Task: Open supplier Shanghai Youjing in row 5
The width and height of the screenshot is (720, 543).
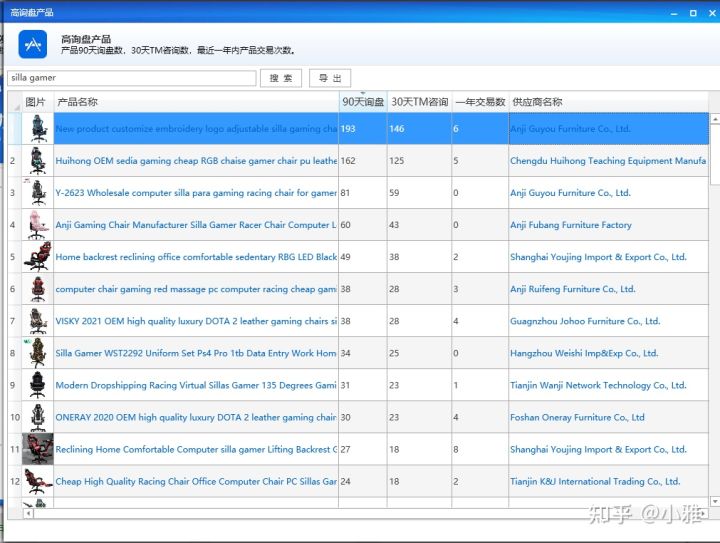Action: (598, 258)
